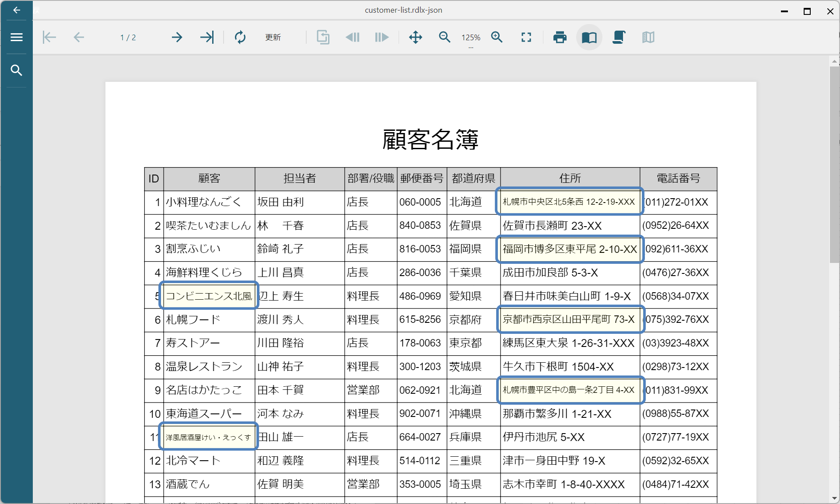Click the 更新 button
Viewport: 840px width, 504px height.
click(273, 37)
